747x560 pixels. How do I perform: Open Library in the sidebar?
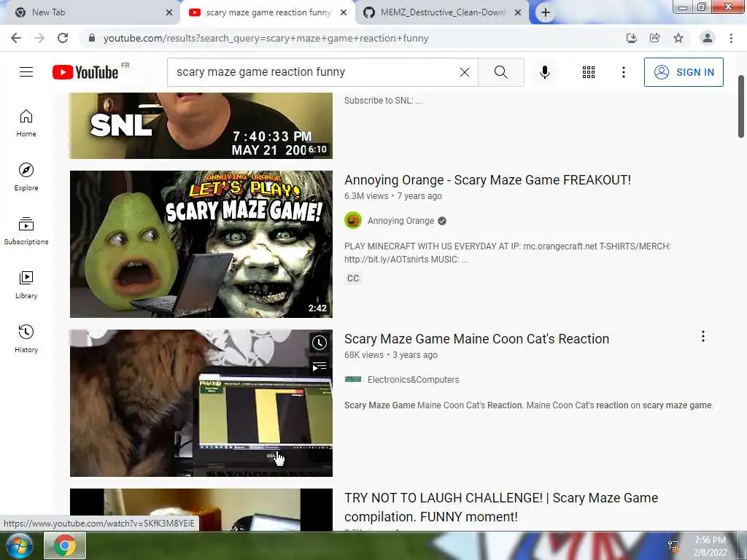click(x=26, y=285)
